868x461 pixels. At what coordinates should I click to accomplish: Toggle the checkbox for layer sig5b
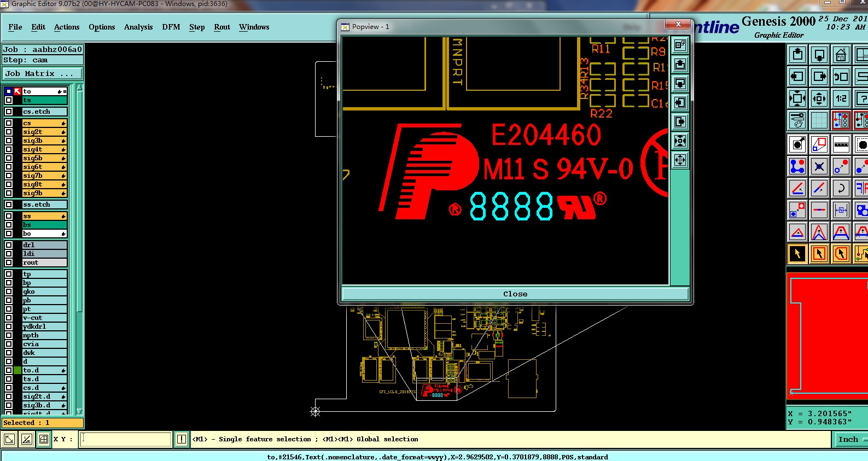(x=9, y=158)
